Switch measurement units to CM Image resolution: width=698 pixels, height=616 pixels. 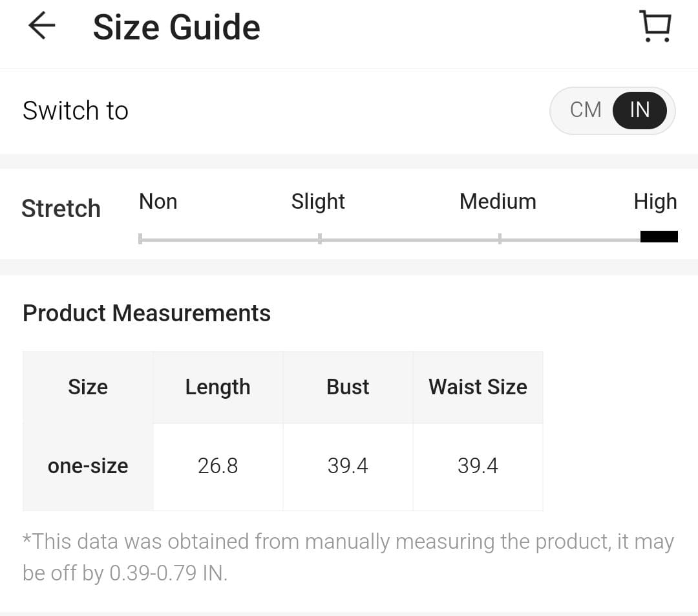586,110
